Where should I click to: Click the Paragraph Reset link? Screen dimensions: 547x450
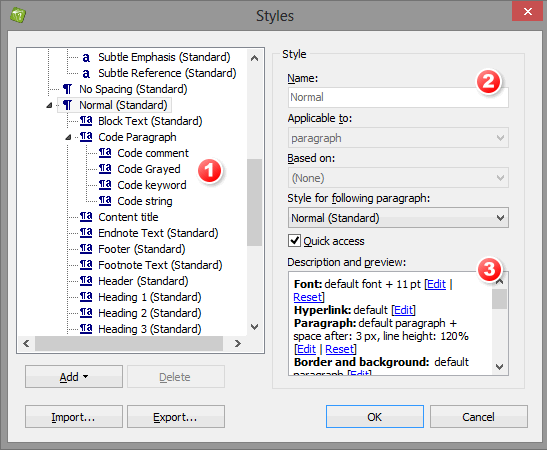pyautogui.click(x=340, y=349)
